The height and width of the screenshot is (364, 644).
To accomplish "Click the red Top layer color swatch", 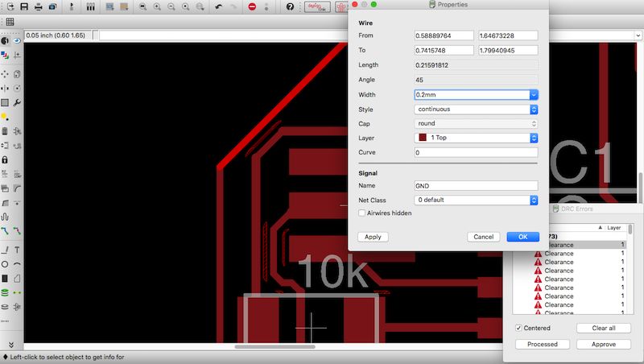I will click(423, 138).
